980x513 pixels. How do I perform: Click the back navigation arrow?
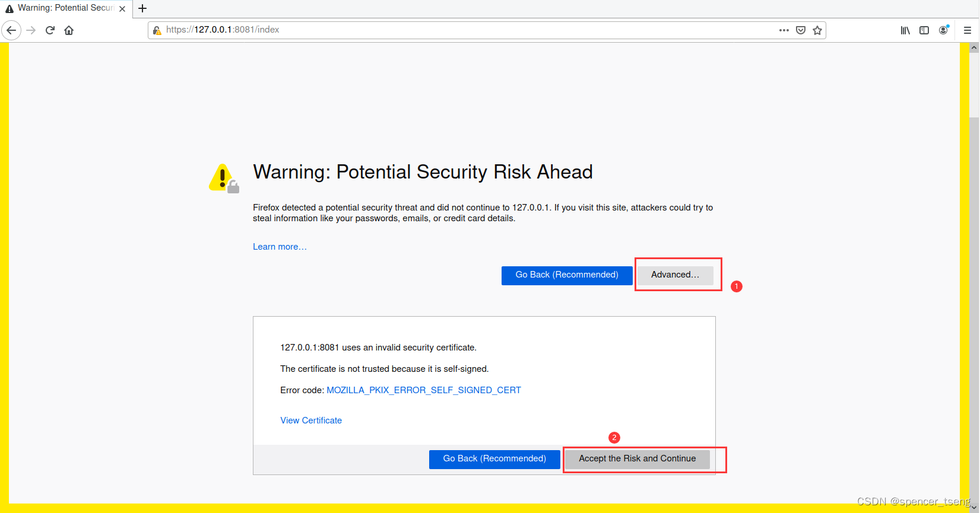pyautogui.click(x=11, y=30)
